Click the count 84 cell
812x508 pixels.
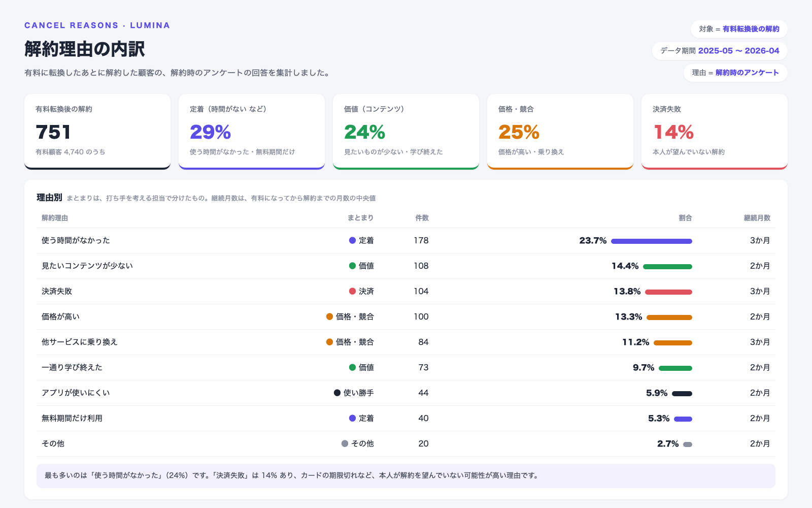pyautogui.click(x=423, y=342)
